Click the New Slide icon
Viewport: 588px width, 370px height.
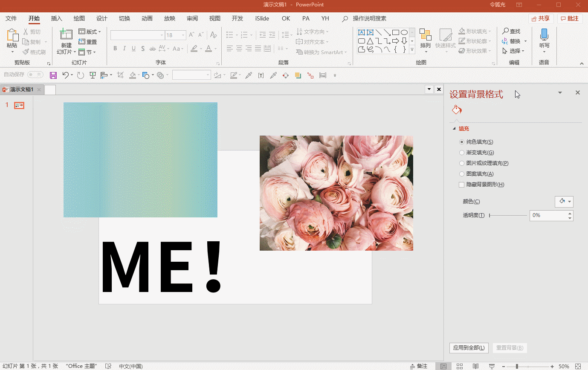(66, 35)
